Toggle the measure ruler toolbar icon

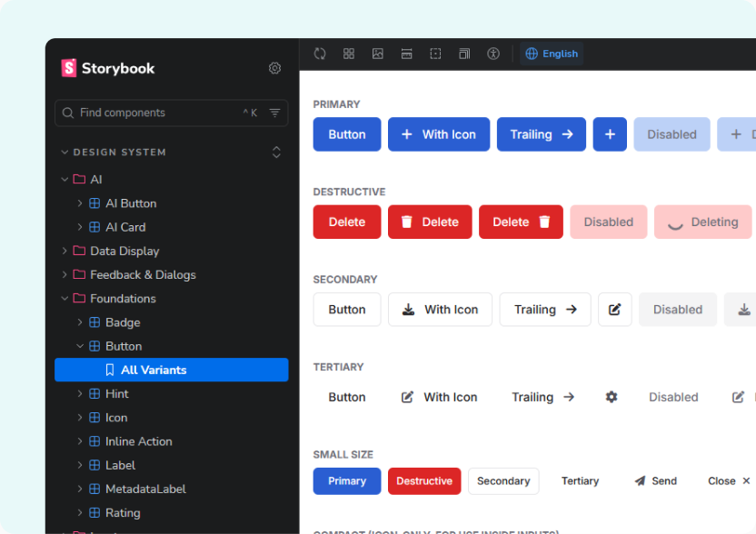click(406, 54)
